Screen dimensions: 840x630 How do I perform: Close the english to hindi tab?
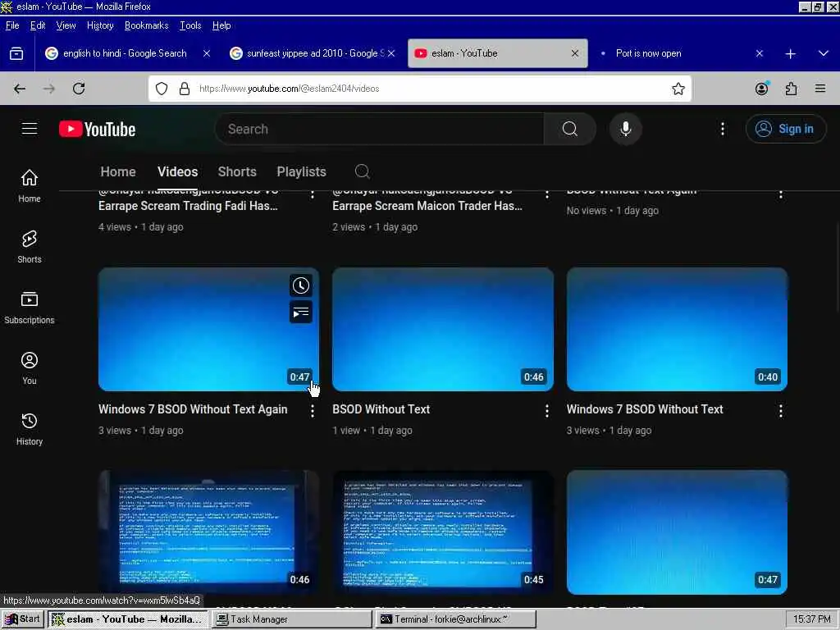tap(207, 53)
